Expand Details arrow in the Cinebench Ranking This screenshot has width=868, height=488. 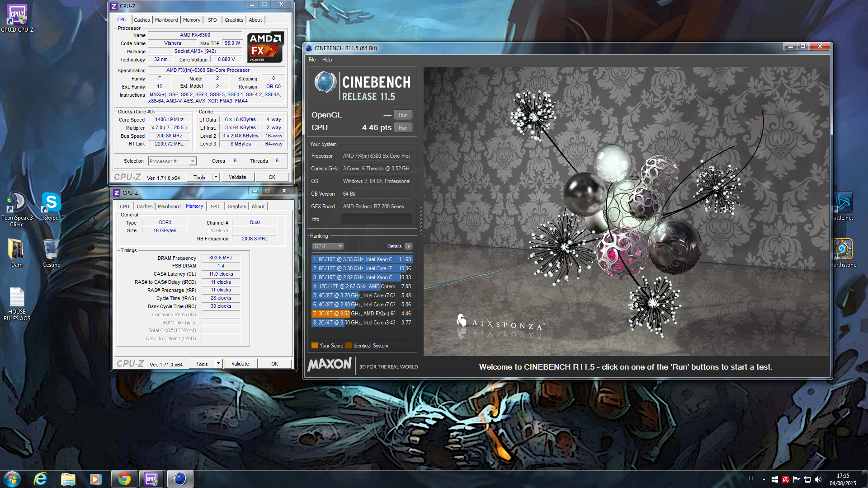pyautogui.click(x=409, y=246)
